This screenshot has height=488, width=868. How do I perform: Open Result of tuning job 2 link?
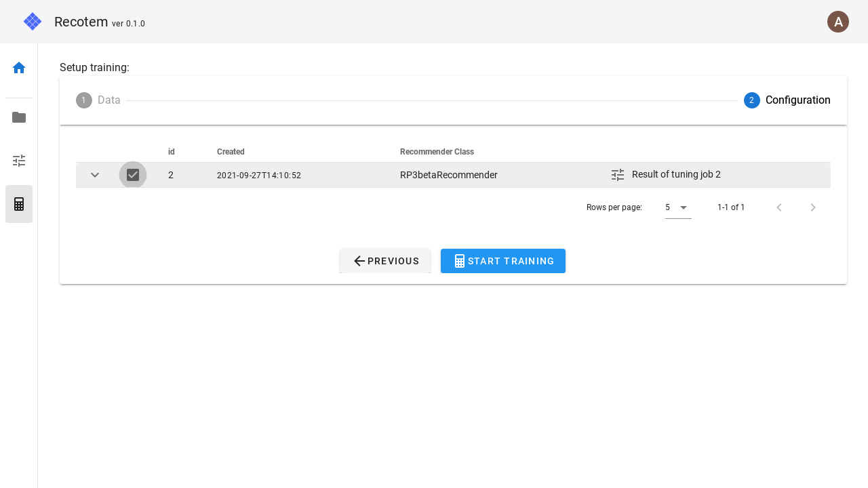[676, 174]
